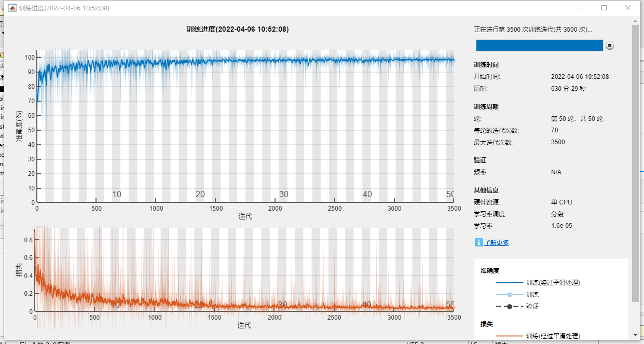Click the learning rate value 1.6e-05
Viewport: 644px width, 344px height.
click(x=561, y=226)
